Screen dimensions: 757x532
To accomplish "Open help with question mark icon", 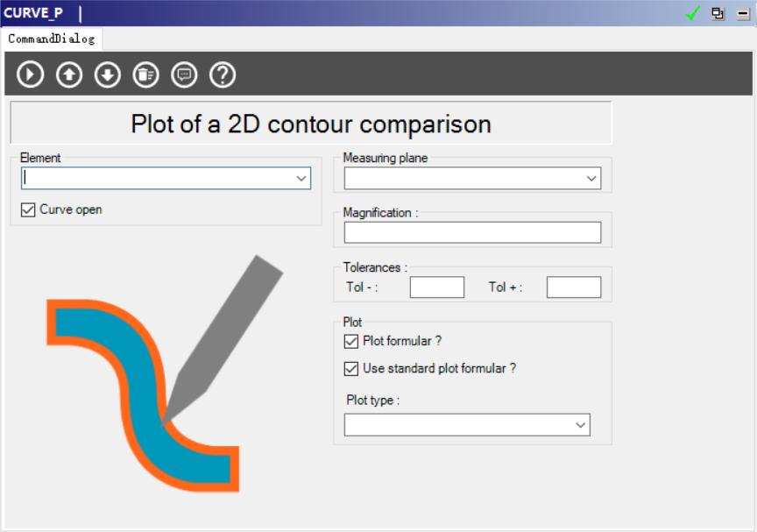I will tap(223, 74).
